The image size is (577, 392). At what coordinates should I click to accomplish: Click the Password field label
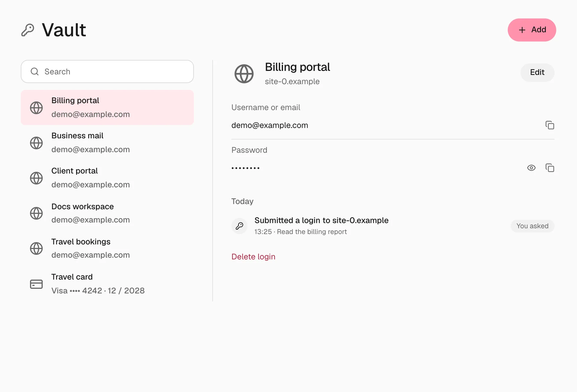tap(249, 150)
